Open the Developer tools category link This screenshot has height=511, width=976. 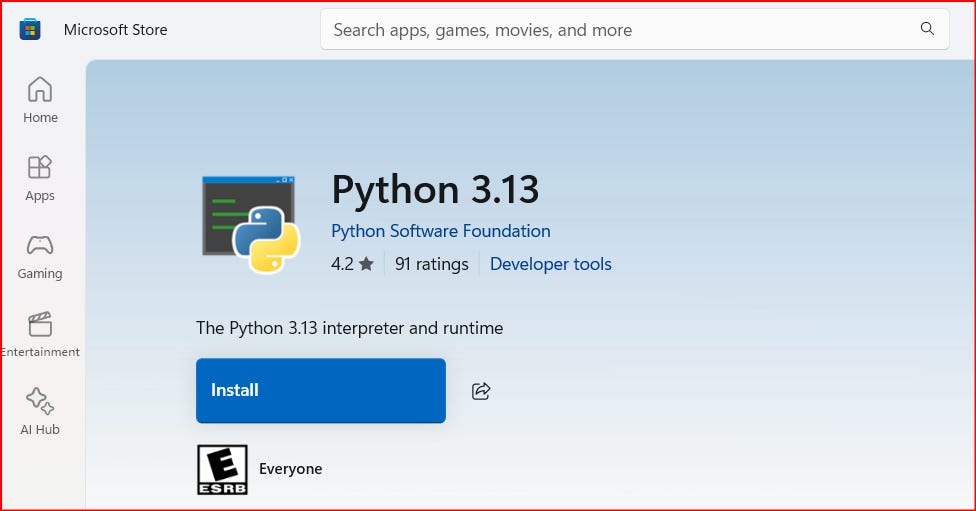[x=550, y=264]
